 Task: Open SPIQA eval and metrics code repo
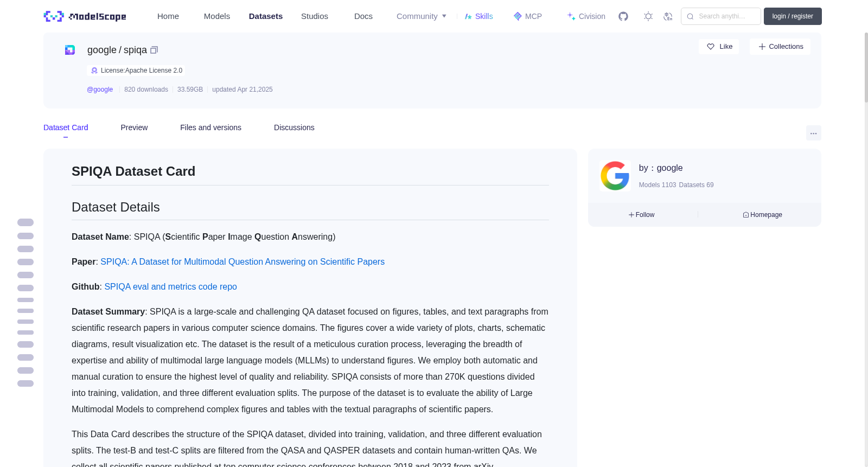click(x=170, y=286)
